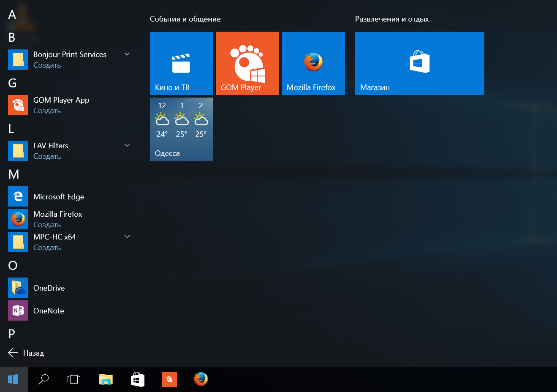Select the LAV Filters label

(51, 146)
